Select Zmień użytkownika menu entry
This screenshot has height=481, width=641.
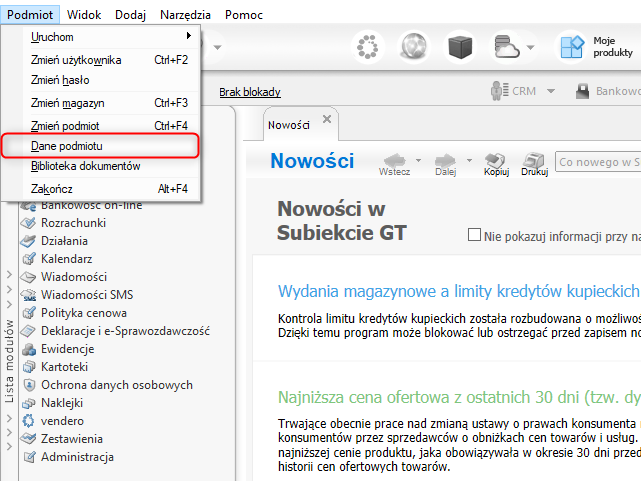(x=111, y=60)
